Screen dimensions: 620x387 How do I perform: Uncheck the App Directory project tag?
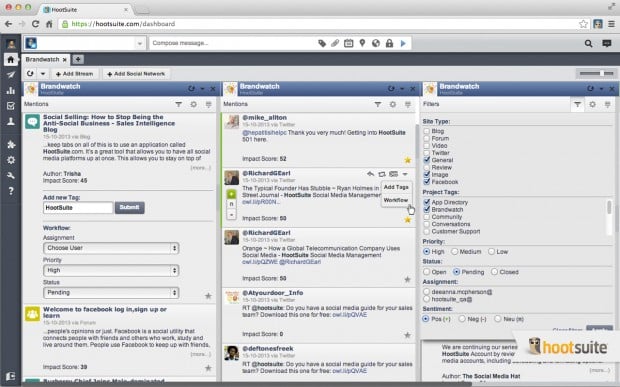pos(427,202)
